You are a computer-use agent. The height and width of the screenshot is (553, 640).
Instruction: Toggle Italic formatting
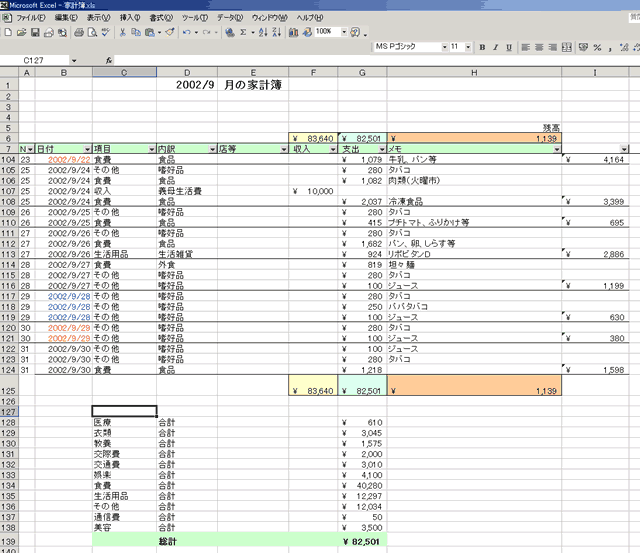[x=497, y=47]
